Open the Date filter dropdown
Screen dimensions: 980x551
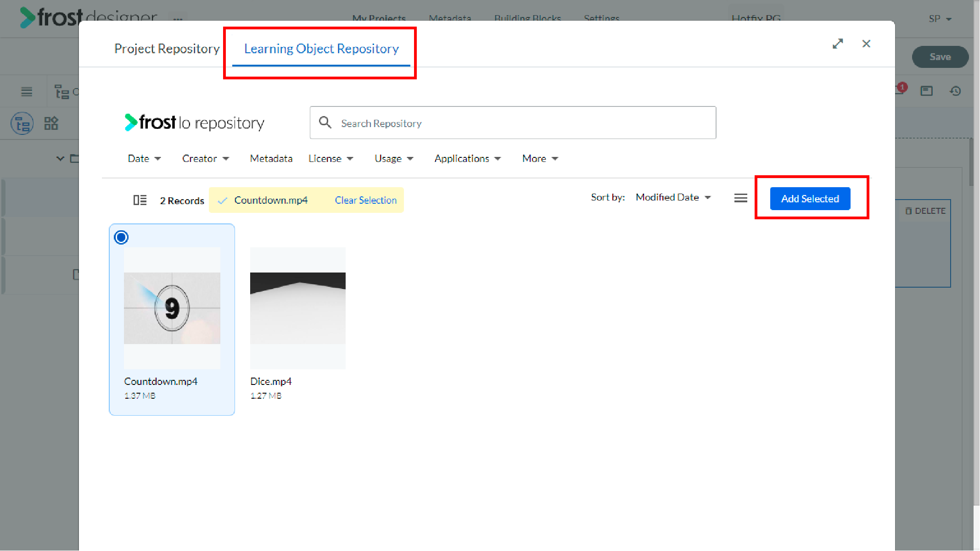(144, 158)
